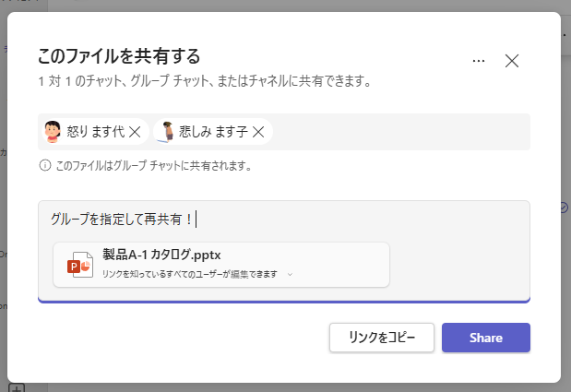The width and height of the screenshot is (571, 392).
Task: Click the message text グループを指定して再共有！
Action: (x=122, y=220)
